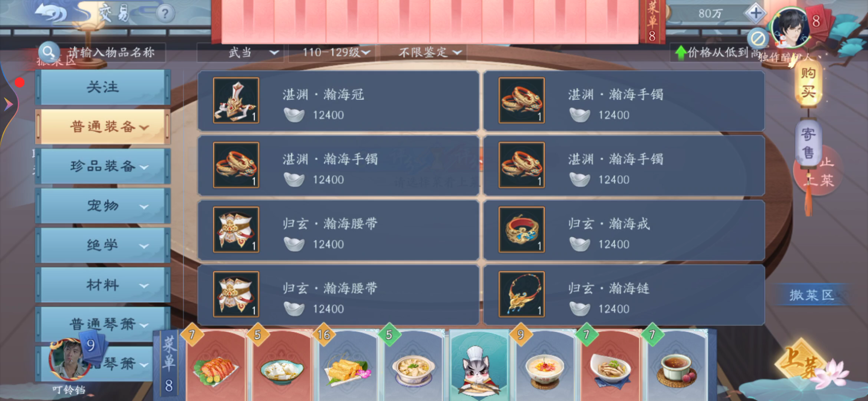This screenshot has height=401, width=868.
Task: Switch to the 寄售 tab
Action: [x=808, y=143]
